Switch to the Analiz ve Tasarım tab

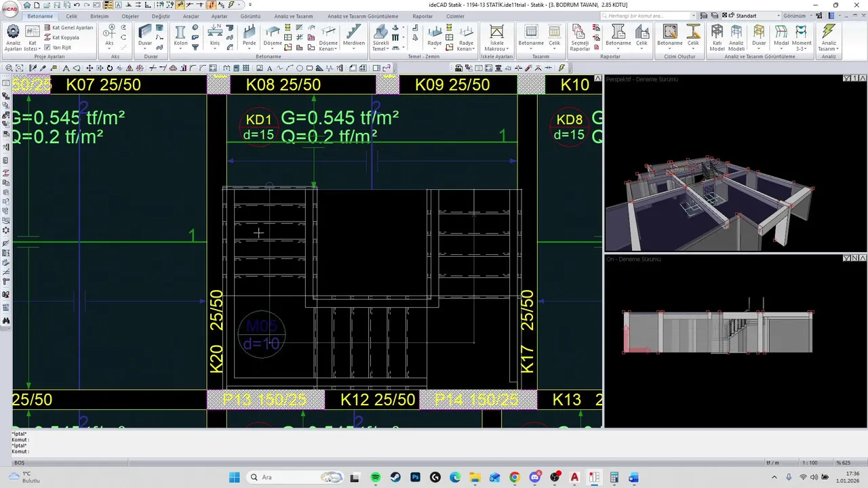(x=294, y=16)
